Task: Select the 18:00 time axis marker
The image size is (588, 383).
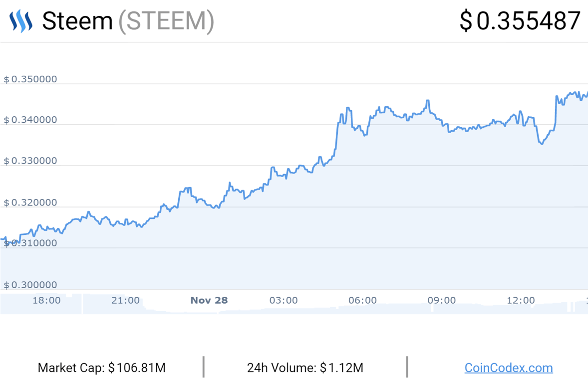Action: (46, 300)
